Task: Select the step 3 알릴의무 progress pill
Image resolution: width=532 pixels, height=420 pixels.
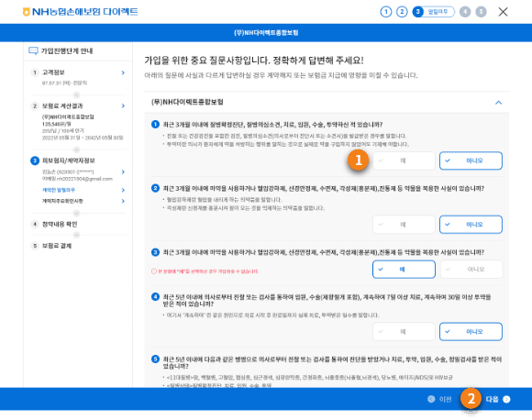Action: tap(433, 12)
